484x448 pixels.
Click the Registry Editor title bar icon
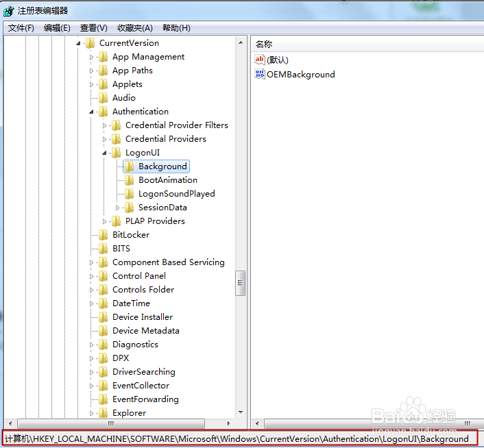[9, 11]
